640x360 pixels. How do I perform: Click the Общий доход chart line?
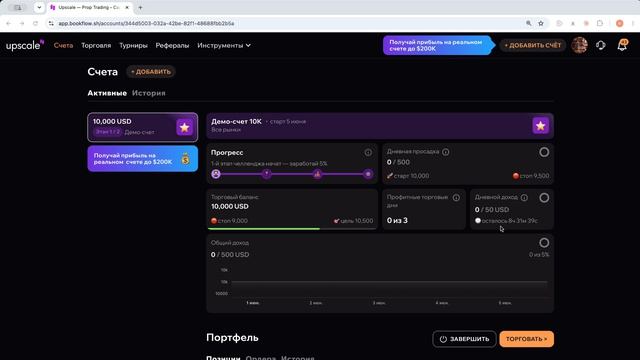pyautogui.click(x=389, y=282)
